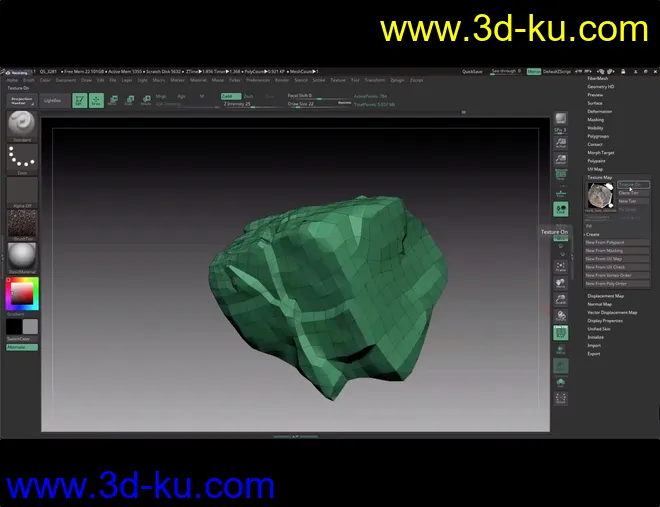Toggle the M material channel button
Viewport: 660px width, 507px height.
coord(202,96)
